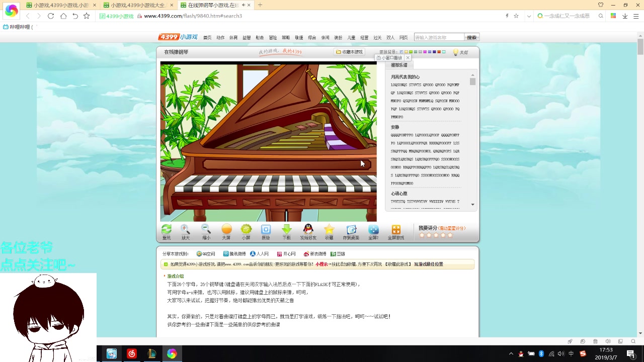Image resolution: width=644 pixels, height=362 pixels.
Task: Click the 存到桌面 save to desktop icon
Action: (351, 230)
